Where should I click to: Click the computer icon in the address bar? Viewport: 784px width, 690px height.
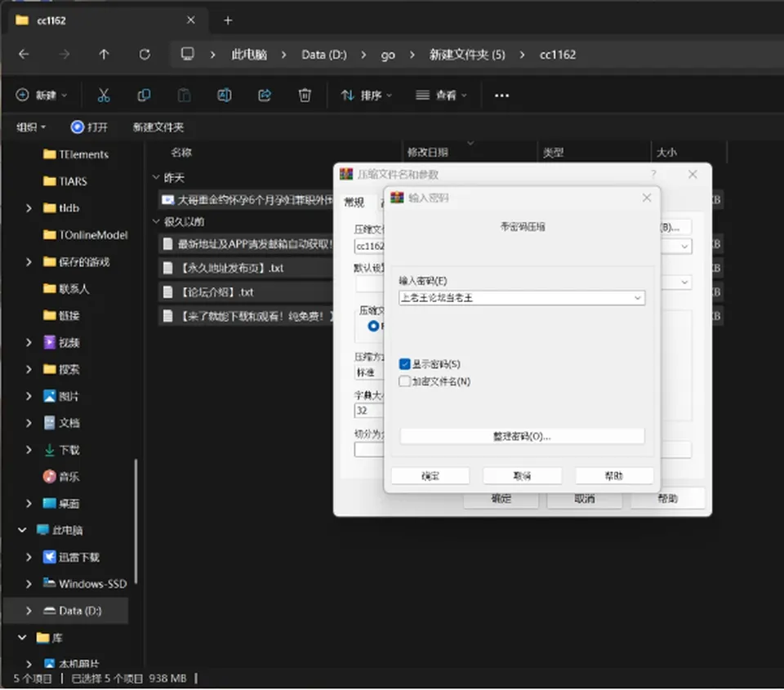tap(188, 54)
